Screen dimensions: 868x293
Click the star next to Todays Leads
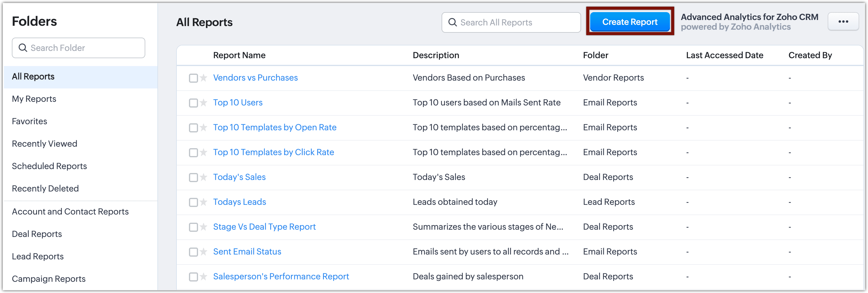(x=203, y=202)
